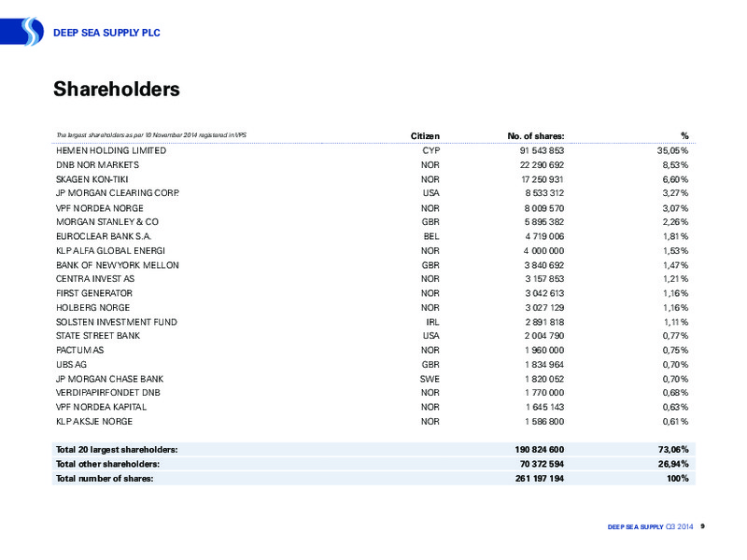
Task: Click the DEEP SEA SUPPLY PLC header text
Action: [106, 33]
